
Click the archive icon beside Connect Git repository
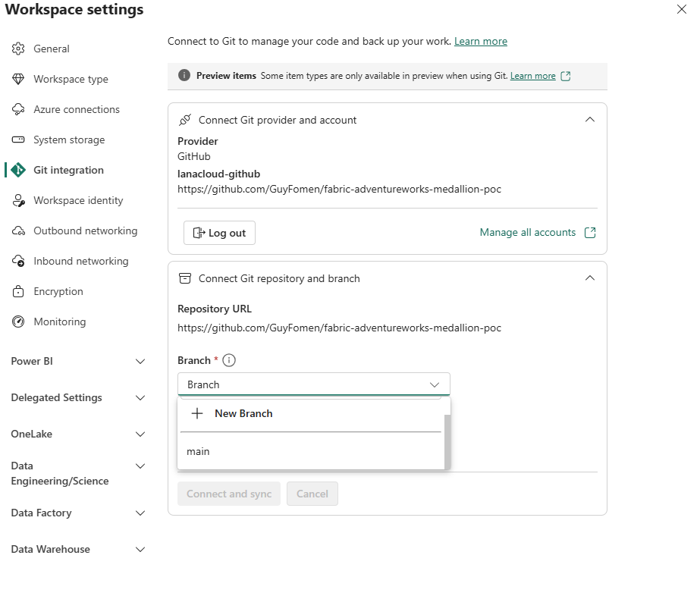185,278
